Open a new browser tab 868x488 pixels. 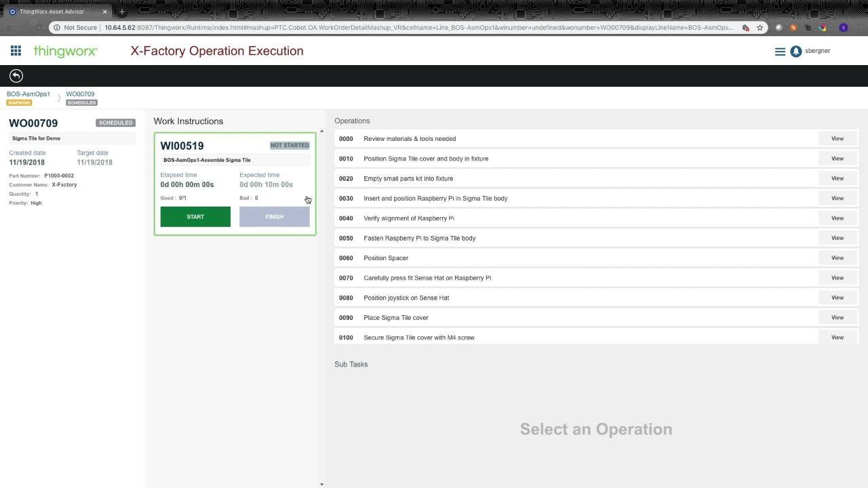122,12
